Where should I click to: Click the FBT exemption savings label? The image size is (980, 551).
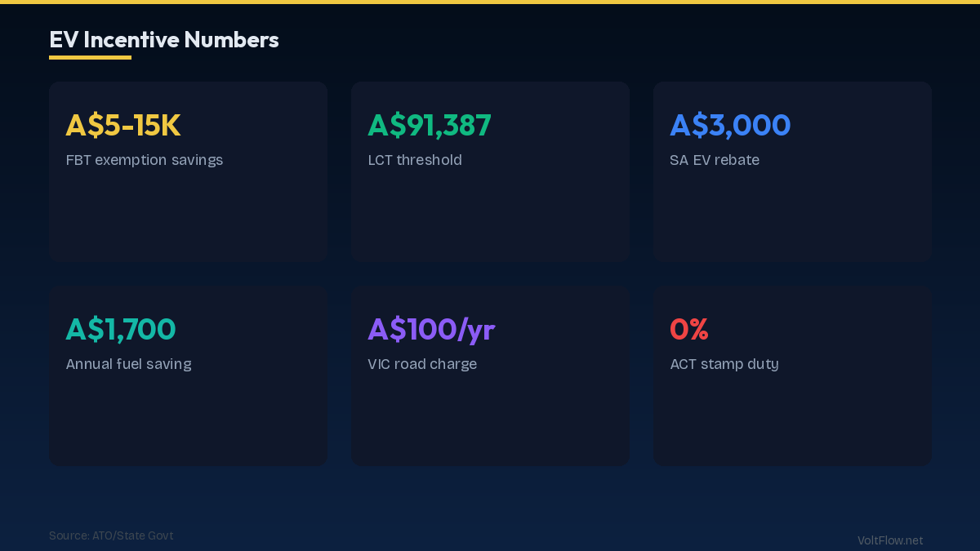tap(145, 160)
